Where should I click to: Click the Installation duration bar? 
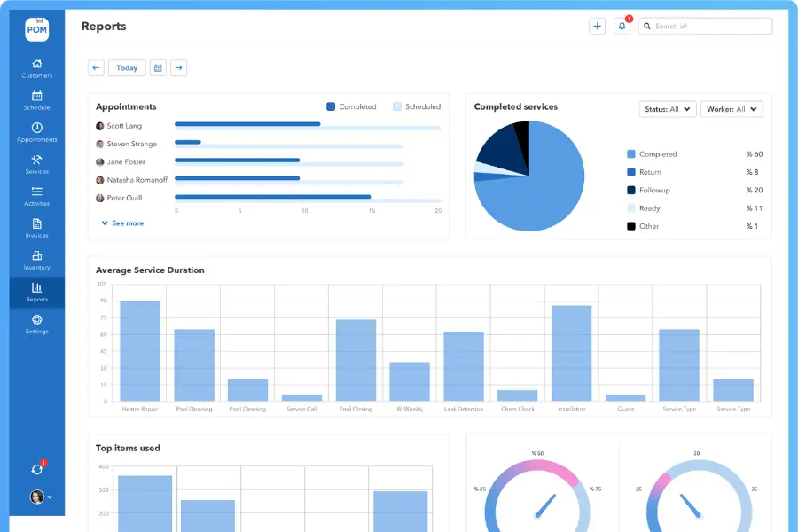point(572,353)
